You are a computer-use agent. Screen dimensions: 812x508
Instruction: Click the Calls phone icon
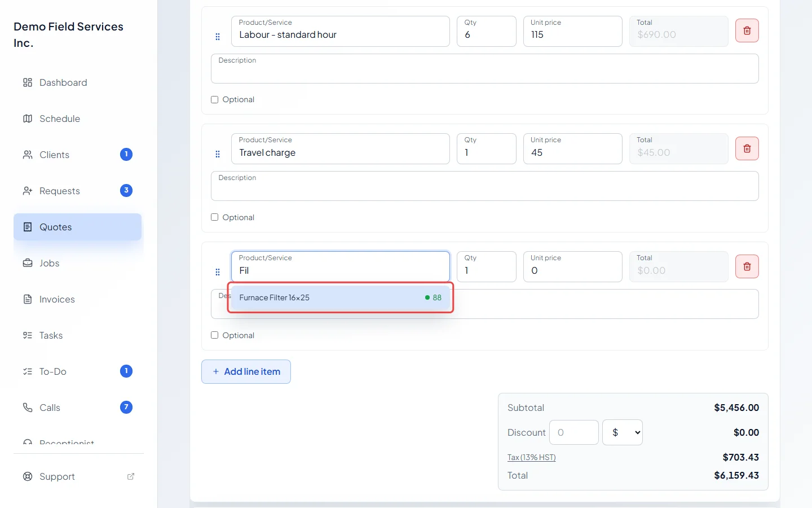[x=28, y=408]
